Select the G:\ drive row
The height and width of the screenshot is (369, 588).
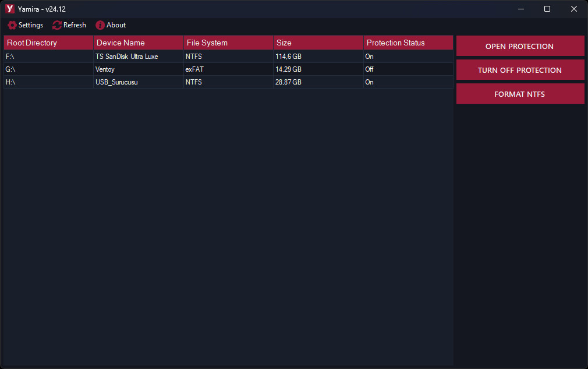point(228,69)
